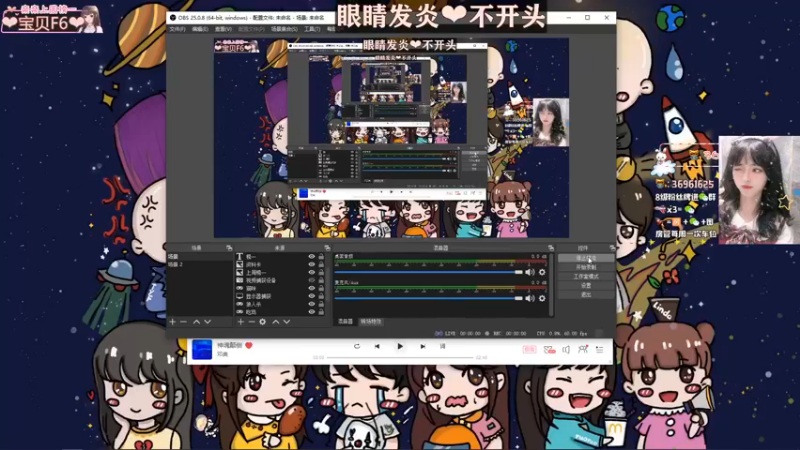This screenshot has height=450, width=800.
Task: Seek on the music player progress bar
Action: click(399, 358)
